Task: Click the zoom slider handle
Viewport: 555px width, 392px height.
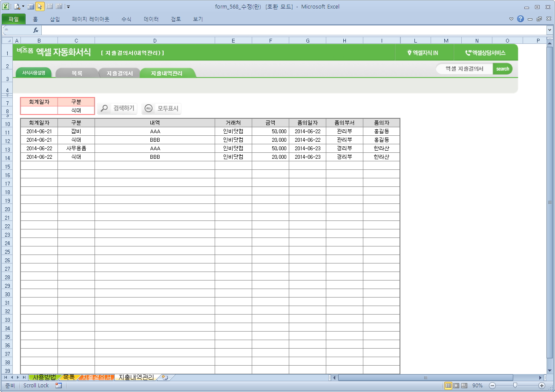Action: (x=515, y=386)
